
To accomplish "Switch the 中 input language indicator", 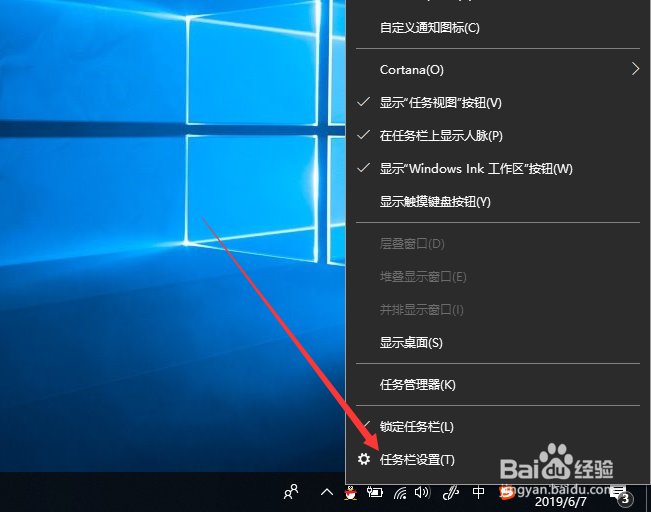I will [x=478, y=492].
